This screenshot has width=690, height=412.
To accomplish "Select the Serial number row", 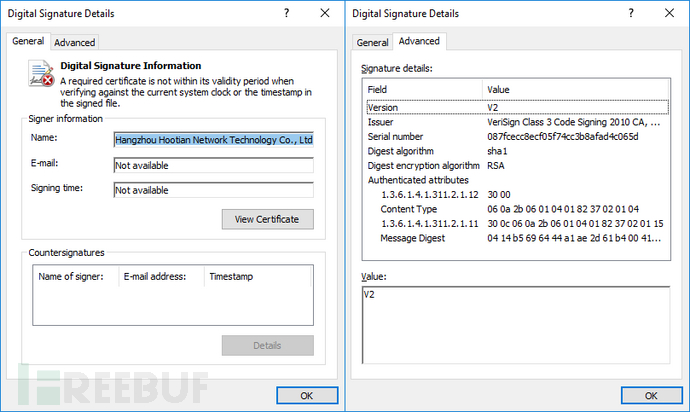I will (515, 136).
